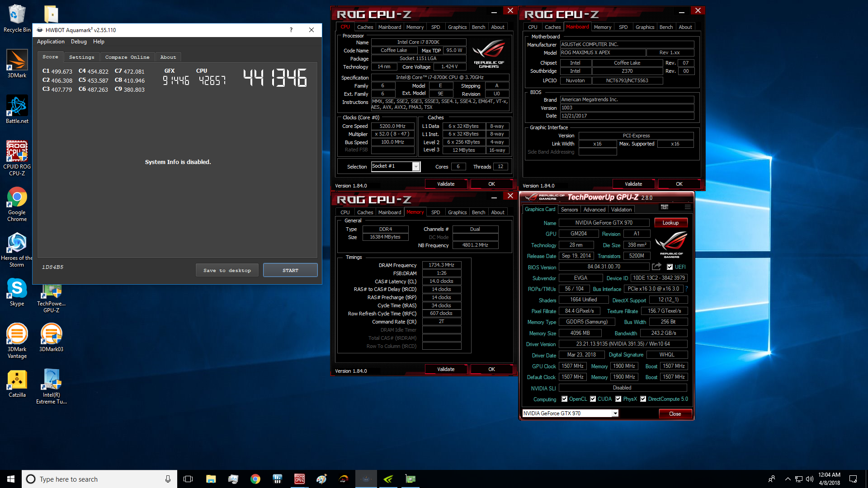868x488 pixels.
Task: Open the Paint palette taskbar icon
Action: coord(321,479)
